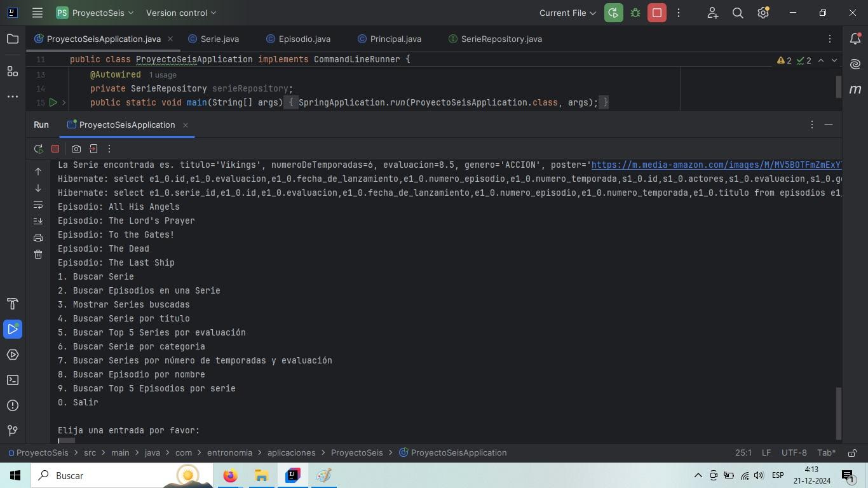Run main method gutter icon
Viewport: 868px width, 488px height.
click(53, 102)
